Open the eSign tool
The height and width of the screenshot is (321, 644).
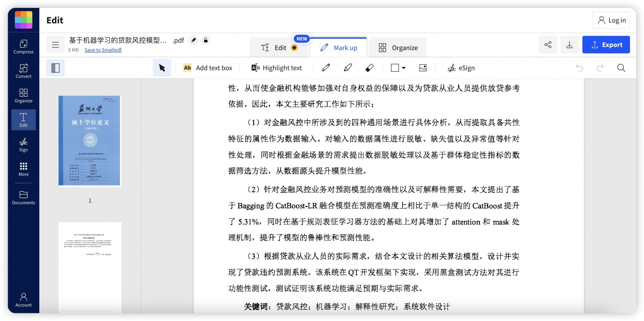(x=461, y=68)
